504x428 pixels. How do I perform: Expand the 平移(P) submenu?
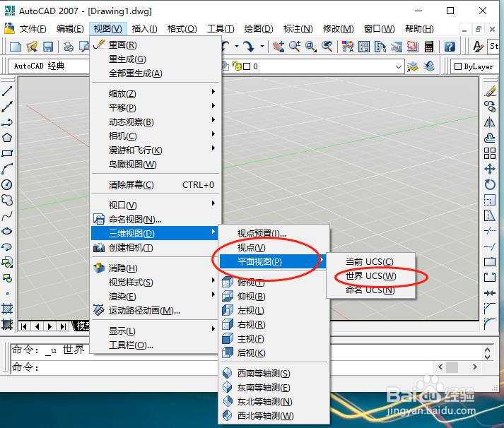click(x=156, y=107)
